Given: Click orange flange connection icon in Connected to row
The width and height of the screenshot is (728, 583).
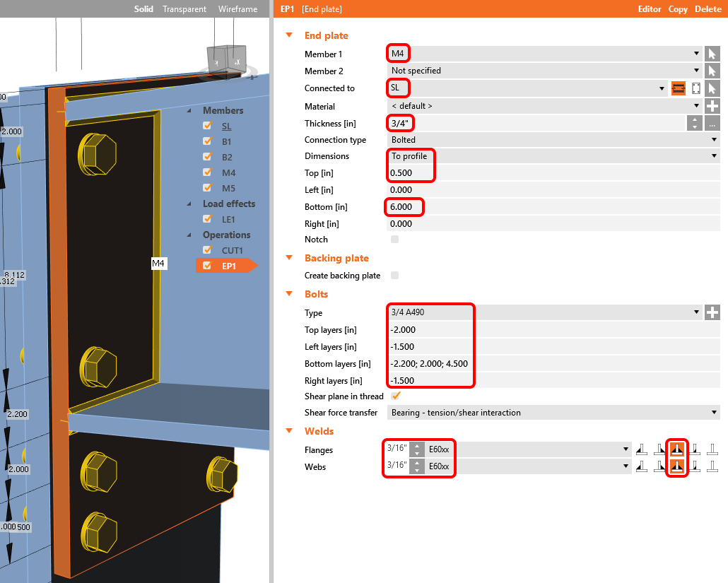Looking at the screenshot, I should [x=679, y=88].
